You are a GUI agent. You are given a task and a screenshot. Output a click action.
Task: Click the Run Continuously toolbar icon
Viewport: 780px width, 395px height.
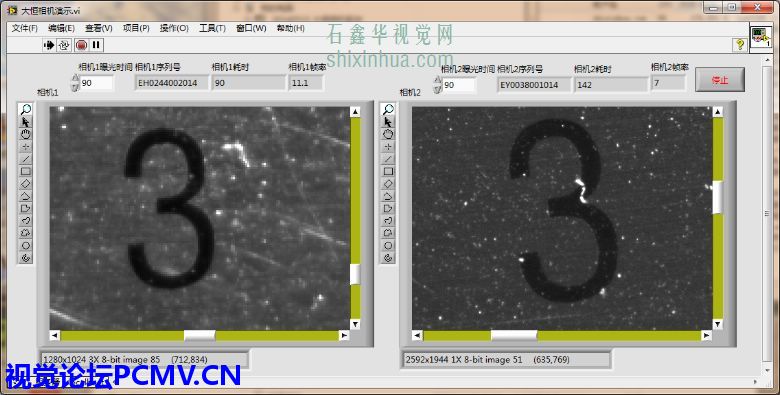coord(64,45)
